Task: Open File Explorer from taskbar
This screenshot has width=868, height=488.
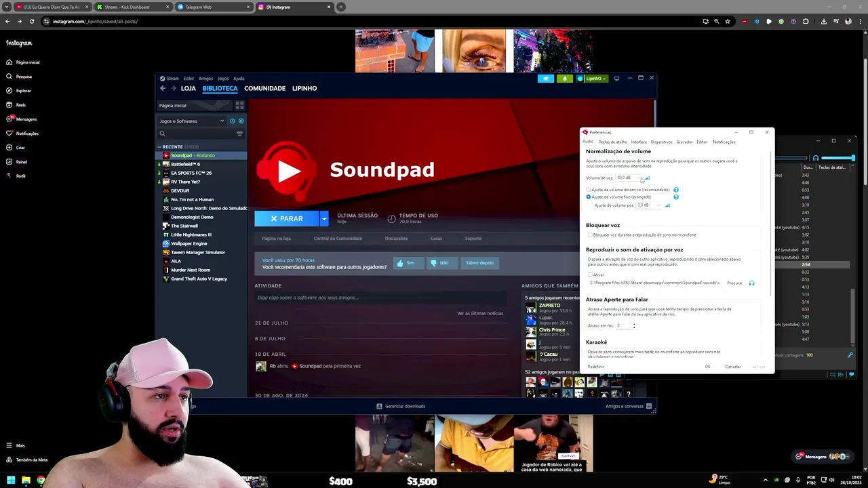Action: point(26,481)
